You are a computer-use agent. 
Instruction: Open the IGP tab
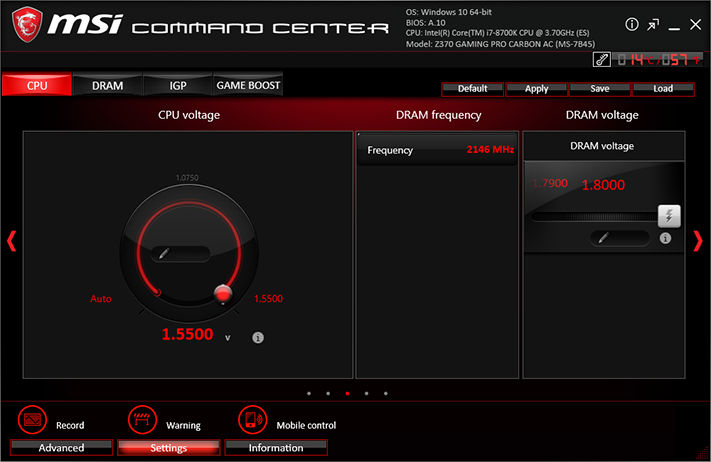pos(178,85)
